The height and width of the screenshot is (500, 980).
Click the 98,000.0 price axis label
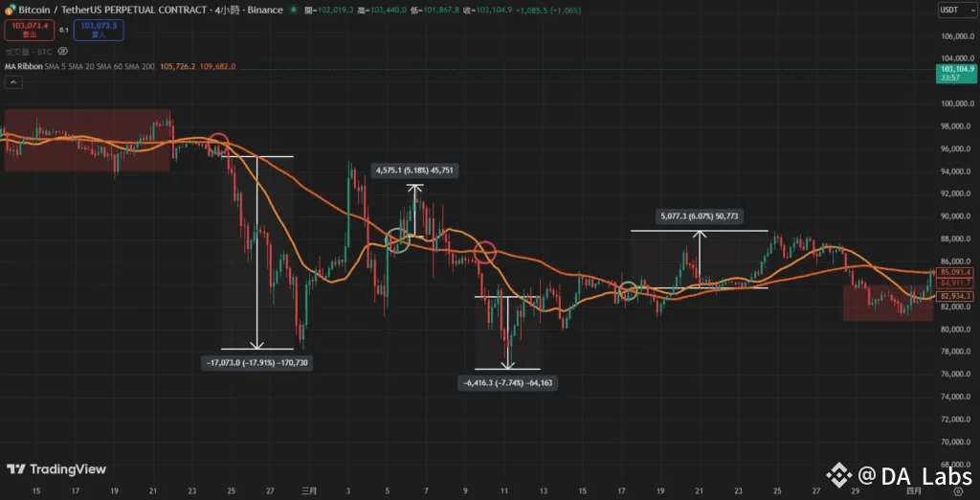point(956,126)
